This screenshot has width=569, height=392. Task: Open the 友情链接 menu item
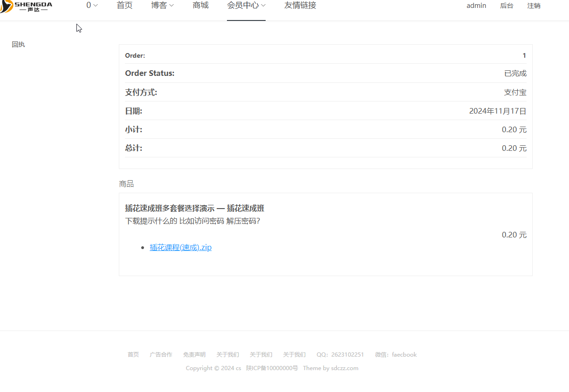coord(300,6)
